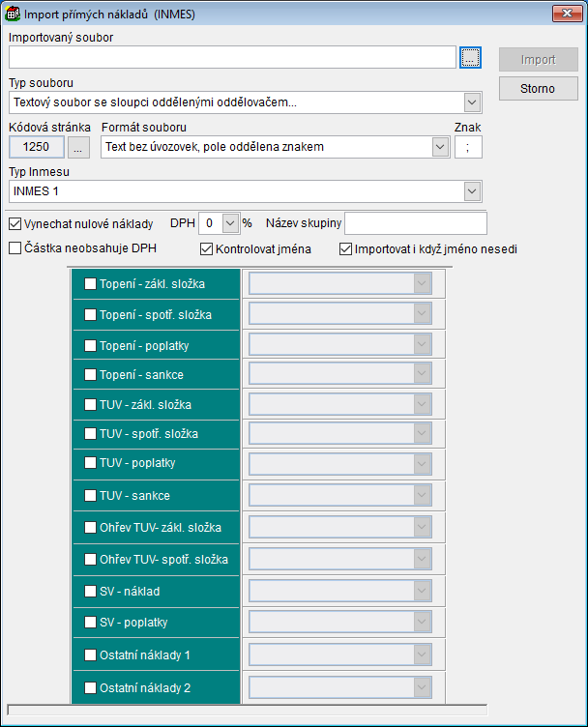Click the browse button for imported file

tap(470, 58)
